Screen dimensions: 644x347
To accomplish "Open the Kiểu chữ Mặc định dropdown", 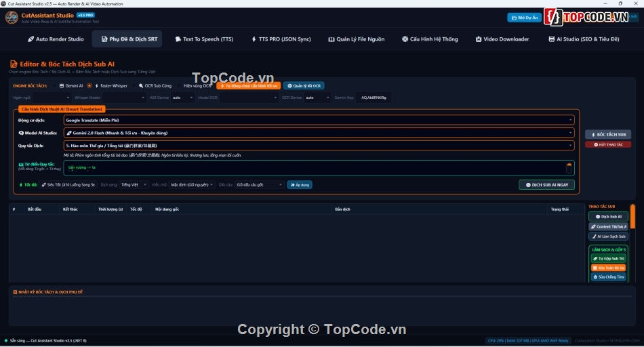I will 192,185.
